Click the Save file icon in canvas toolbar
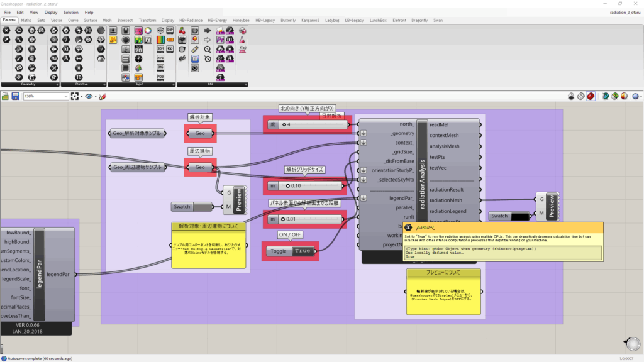Image resolution: width=644 pixels, height=362 pixels. [x=14, y=96]
